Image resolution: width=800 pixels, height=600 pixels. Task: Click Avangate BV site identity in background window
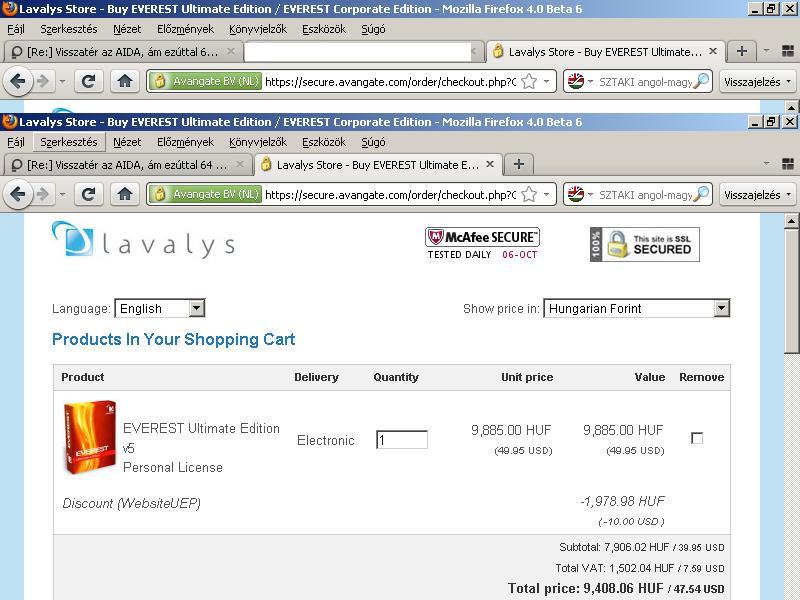point(205,81)
